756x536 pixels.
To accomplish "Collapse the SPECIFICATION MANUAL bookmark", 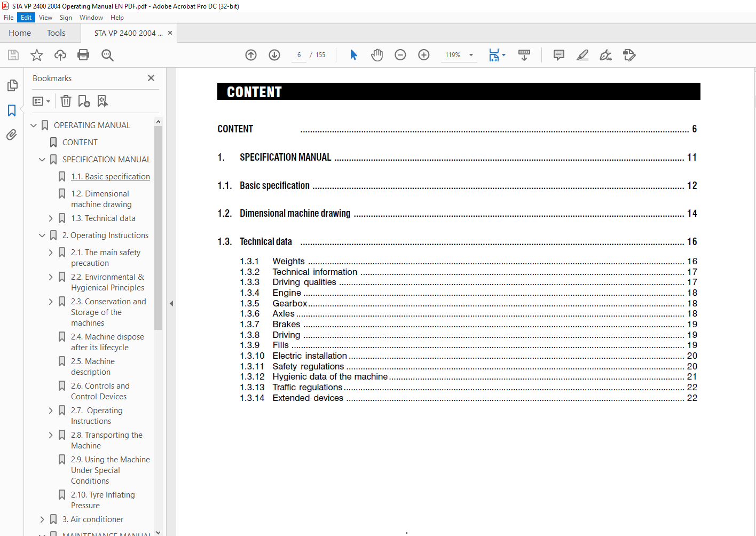I will [42, 160].
